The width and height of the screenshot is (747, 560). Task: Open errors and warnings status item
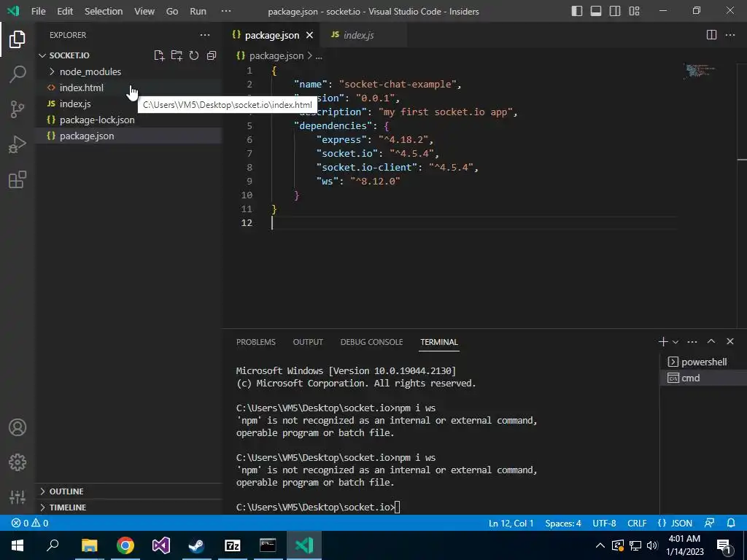point(30,523)
